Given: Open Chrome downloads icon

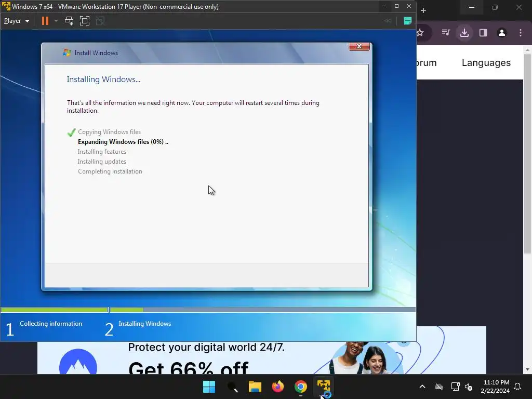Looking at the screenshot, I should pos(464,33).
